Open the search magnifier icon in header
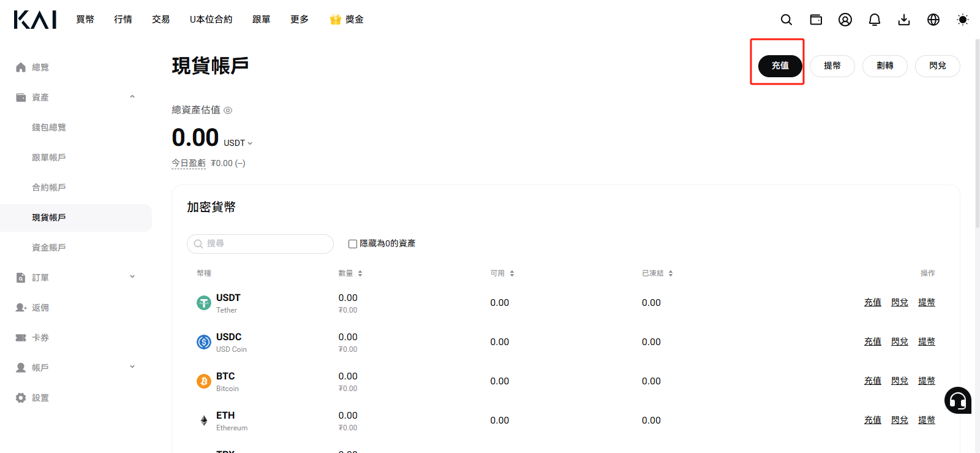 pos(786,20)
